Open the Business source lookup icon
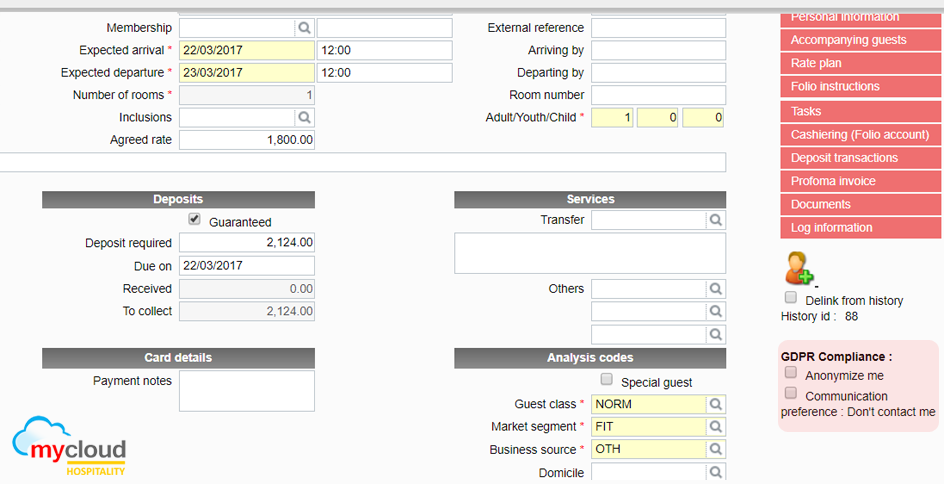This screenshot has width=944, height=484. (715, 450)
